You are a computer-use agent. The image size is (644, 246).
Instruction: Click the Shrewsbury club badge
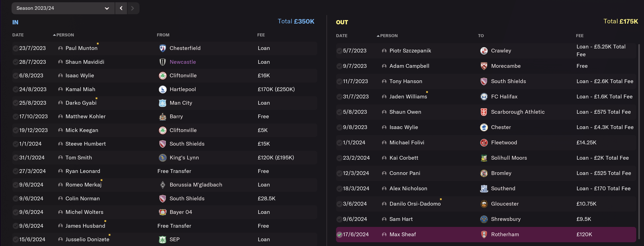(x=484, y=219)
